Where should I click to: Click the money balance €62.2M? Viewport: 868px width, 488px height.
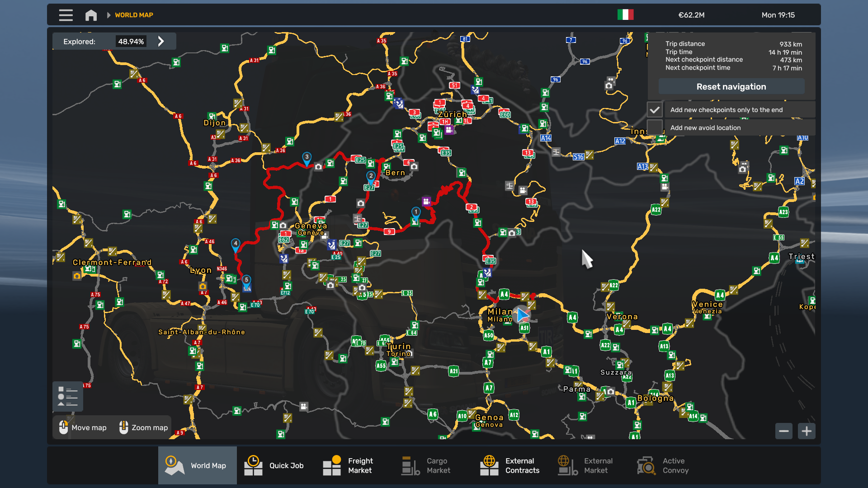point(691,15)
